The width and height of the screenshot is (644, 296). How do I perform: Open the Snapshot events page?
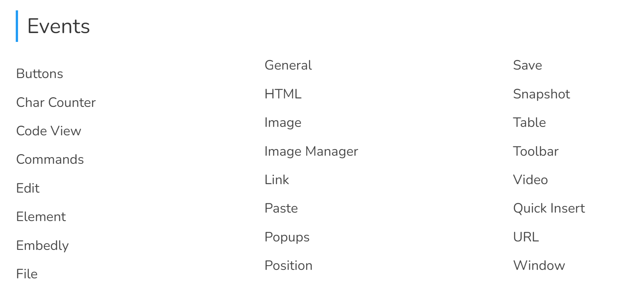(x=541, y=93)
